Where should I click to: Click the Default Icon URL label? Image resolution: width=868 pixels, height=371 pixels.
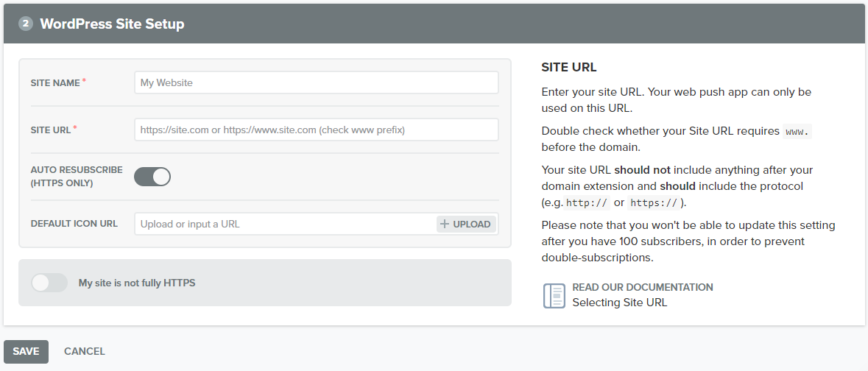74,224
